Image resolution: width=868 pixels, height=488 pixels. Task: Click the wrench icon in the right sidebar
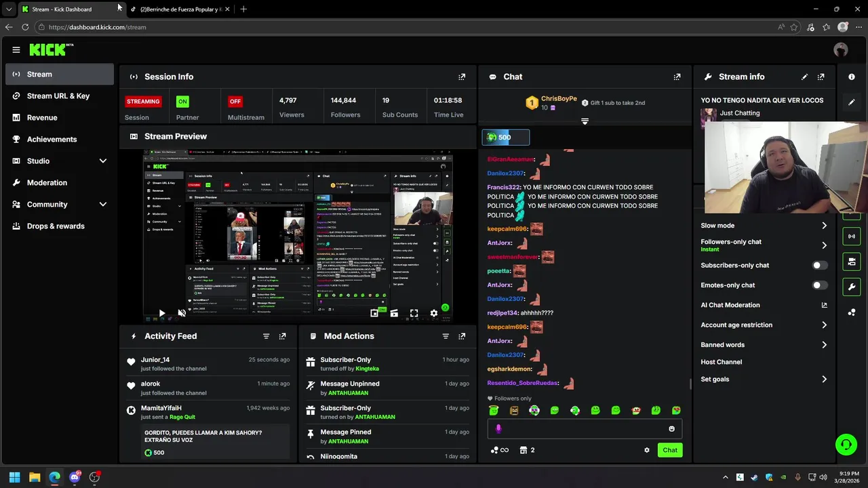pyautogui.click(x=852, y=287)
